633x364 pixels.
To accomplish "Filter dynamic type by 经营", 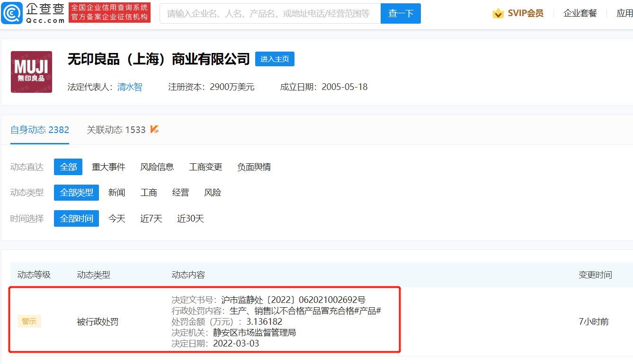I will click(x=180, y=193).
